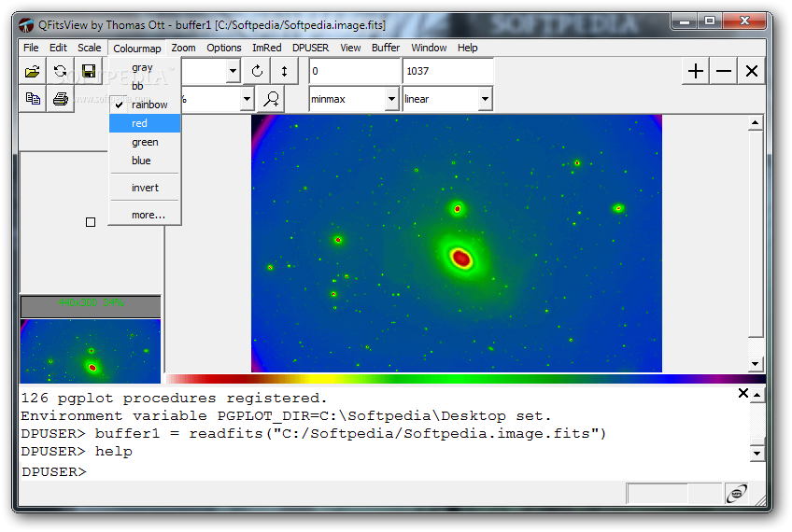The image size is (792, 532).
Task: Click console scroll up arrow
Action: pyautogui.click(x=757, y=395)
